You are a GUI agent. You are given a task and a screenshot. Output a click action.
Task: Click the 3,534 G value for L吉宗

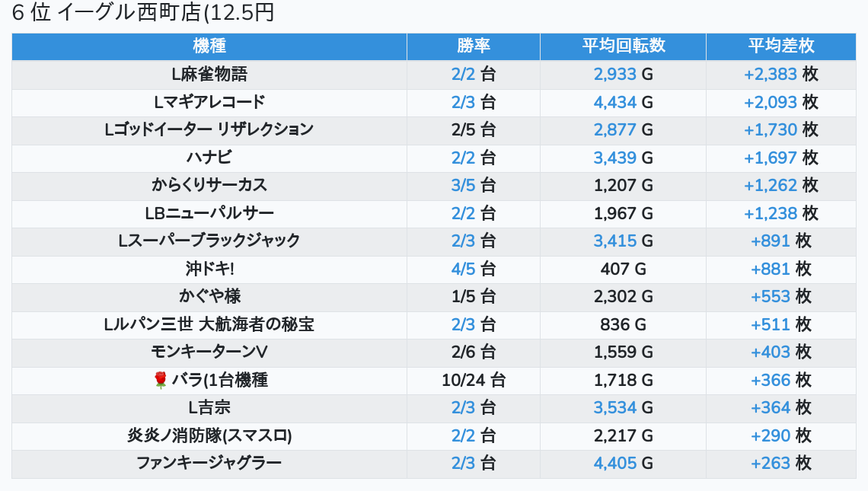coord(624,408)
